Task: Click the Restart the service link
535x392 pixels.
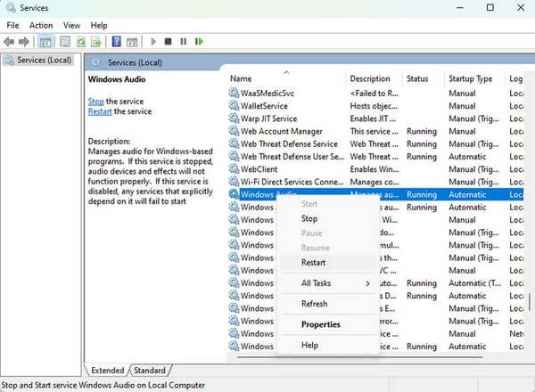Action: pos(100,111)
